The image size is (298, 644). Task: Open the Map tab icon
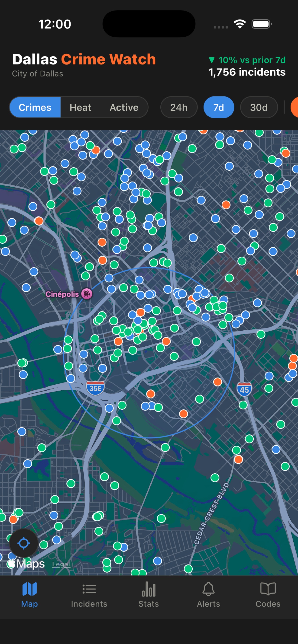click(x=29, y=595)
